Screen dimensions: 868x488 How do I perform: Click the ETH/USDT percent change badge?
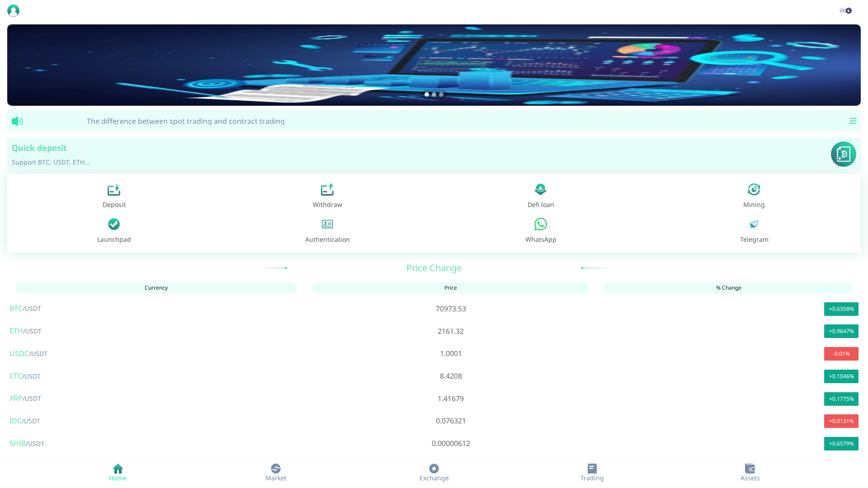coord(841,331)
